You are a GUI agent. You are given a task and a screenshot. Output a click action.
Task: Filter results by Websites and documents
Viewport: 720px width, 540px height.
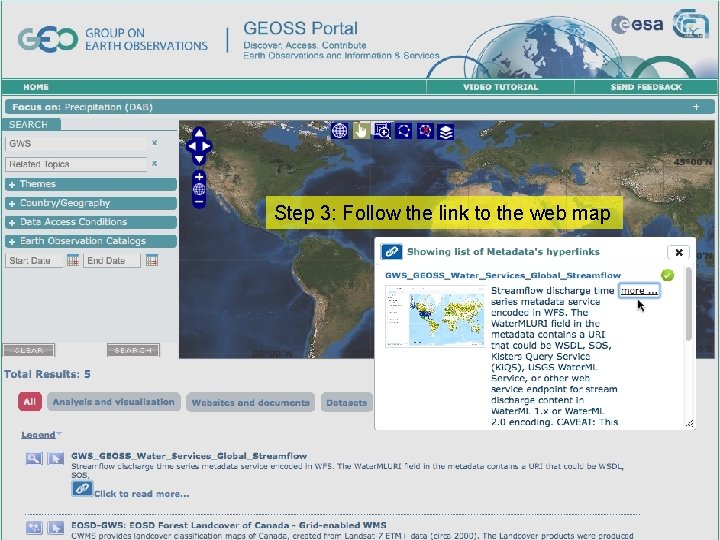250,402
